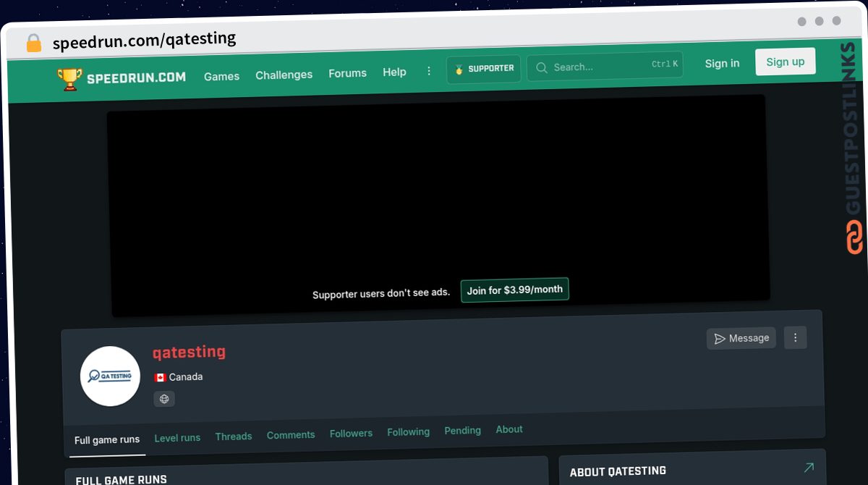
Task: Click the magnifier icon in search
Action: (x=541, y=68)
